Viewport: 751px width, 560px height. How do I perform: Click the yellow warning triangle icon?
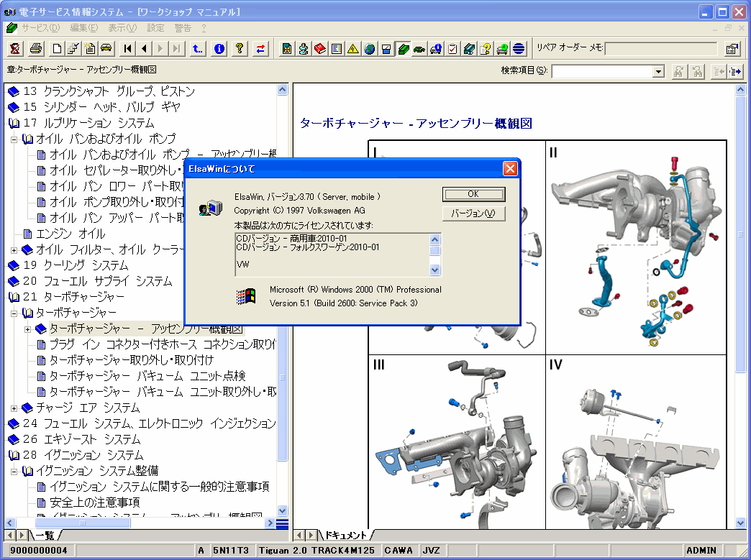click(353, 48)
